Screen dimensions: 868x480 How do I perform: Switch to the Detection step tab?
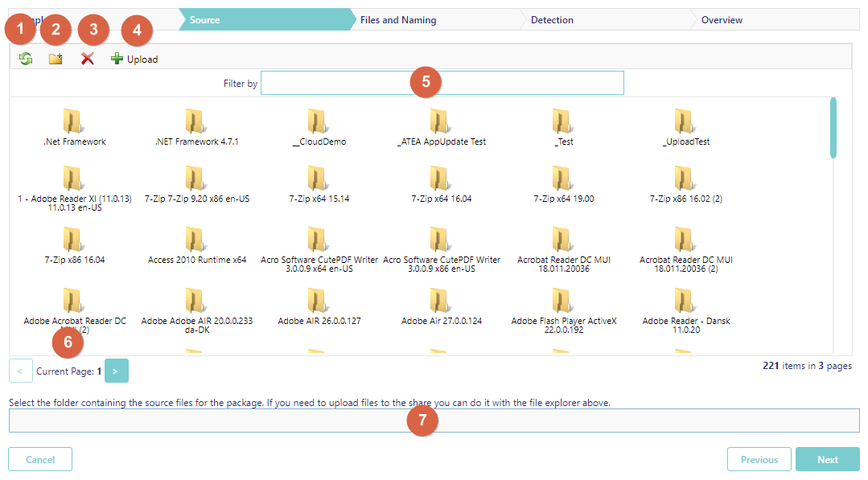point(552,20)
